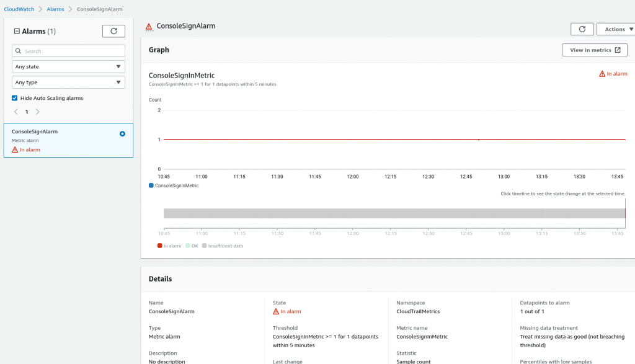Go to CloudWatch via the breadcrumb
The height and width of the screenshot is (364, 635).
tap(19, 9)
